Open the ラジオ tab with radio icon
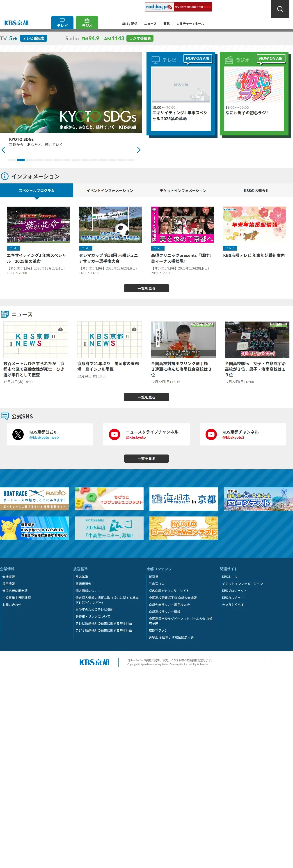The image size is (293, 868). point(87,23)
